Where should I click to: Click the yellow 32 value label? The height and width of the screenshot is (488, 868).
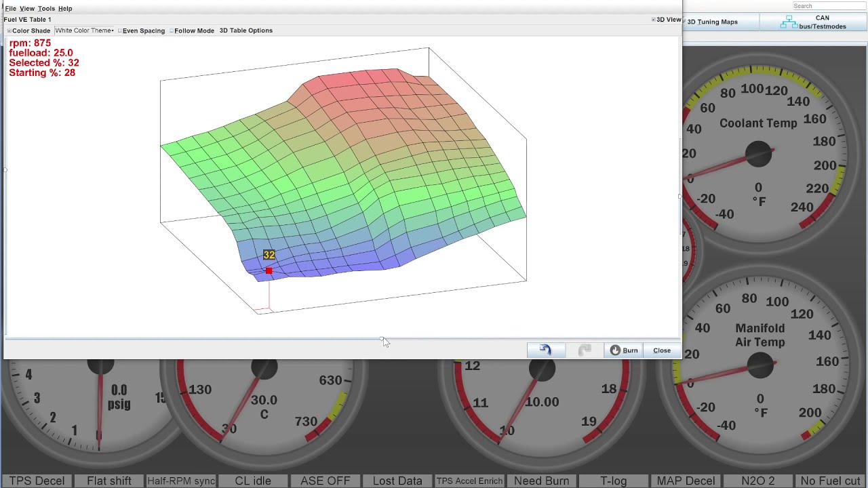pyautogui.click(x=269, y=255)
